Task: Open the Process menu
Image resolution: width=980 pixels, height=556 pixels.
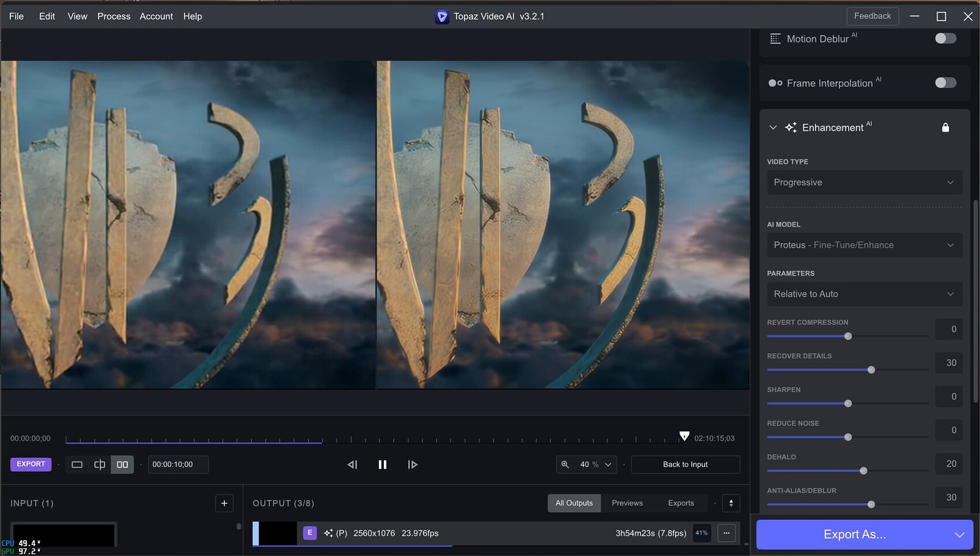Action: 114,16
